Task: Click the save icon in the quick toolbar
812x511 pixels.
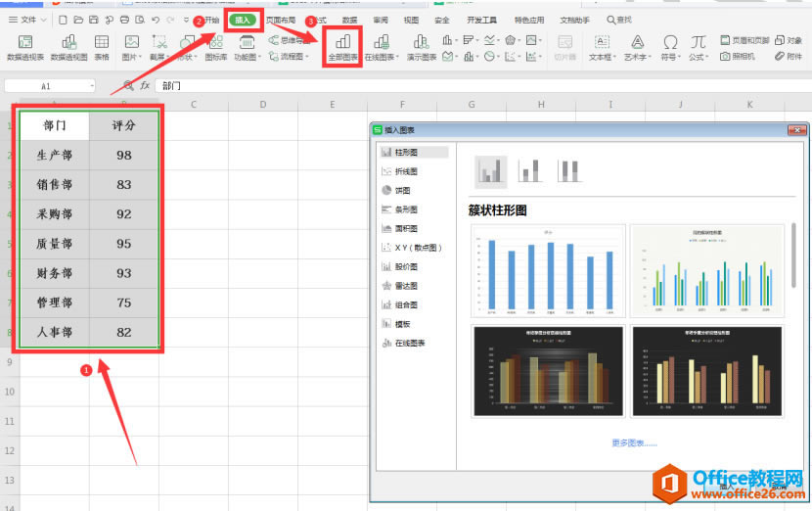Action: coord(94,20)
